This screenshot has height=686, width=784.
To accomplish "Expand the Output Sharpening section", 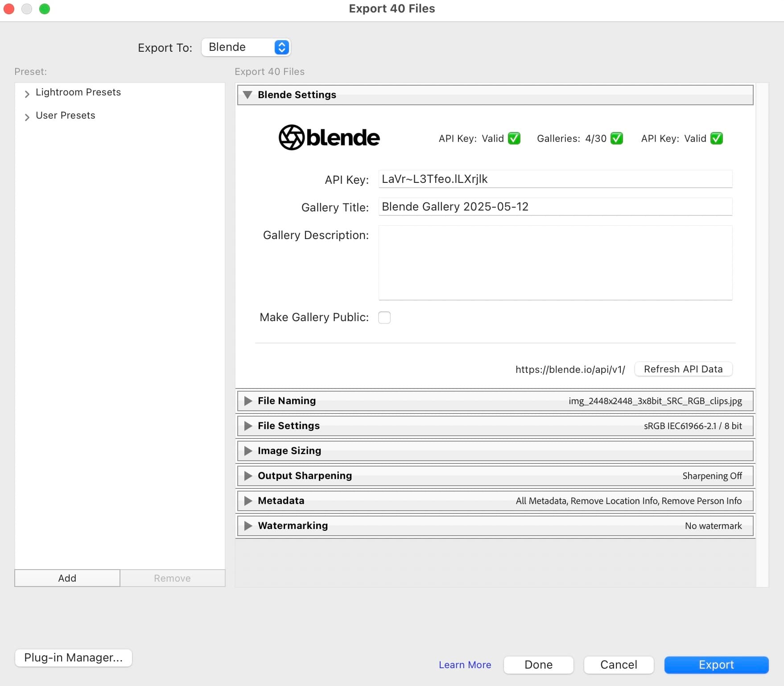I will 248,475.
